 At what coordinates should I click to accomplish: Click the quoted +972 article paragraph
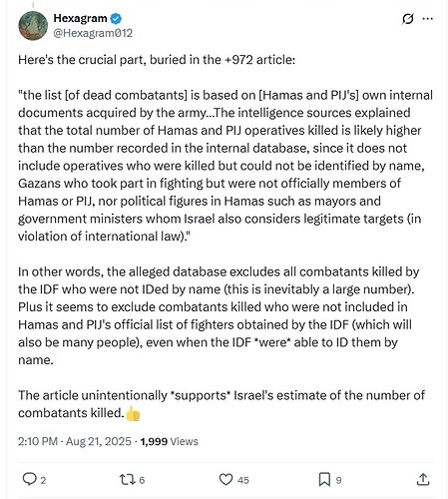click(225, 166)
